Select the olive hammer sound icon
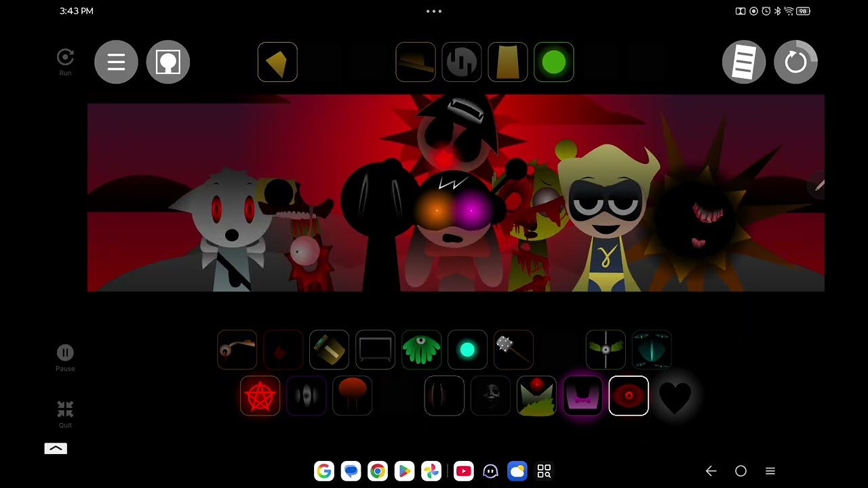Viewport: 868px width, 488px height. click(x=329, y=350)
